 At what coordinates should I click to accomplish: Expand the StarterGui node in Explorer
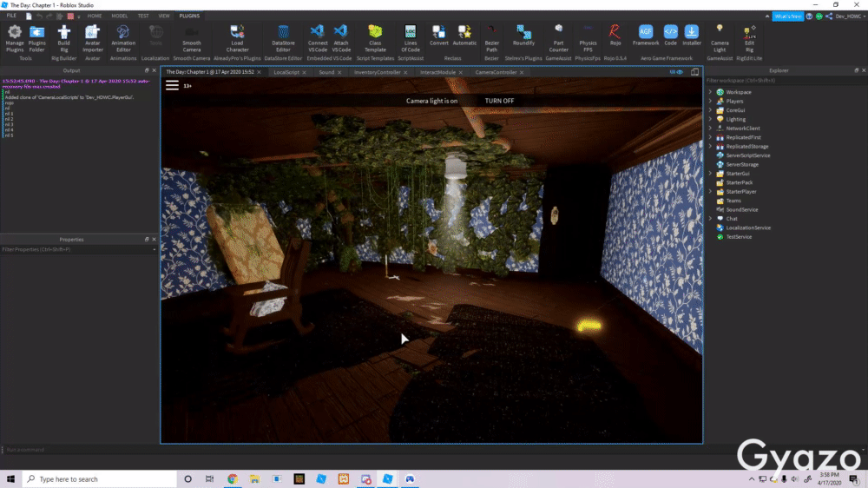click(x=710, y=174)
